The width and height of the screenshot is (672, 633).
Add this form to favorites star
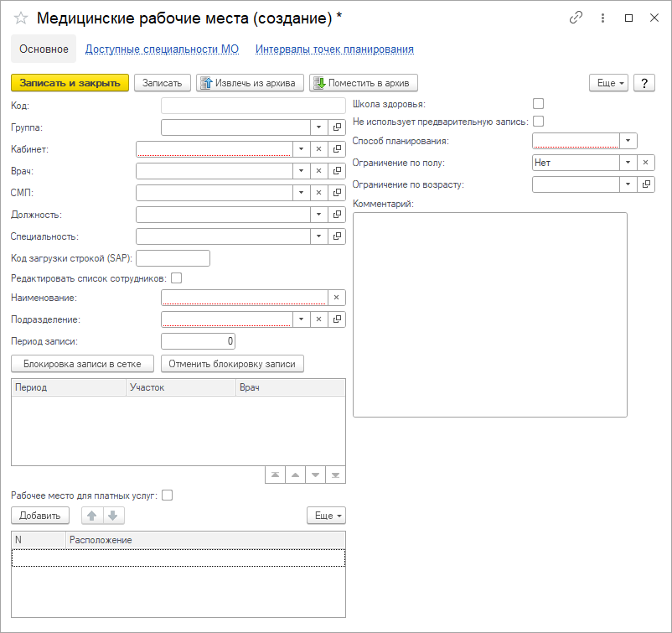click(21, 18)
